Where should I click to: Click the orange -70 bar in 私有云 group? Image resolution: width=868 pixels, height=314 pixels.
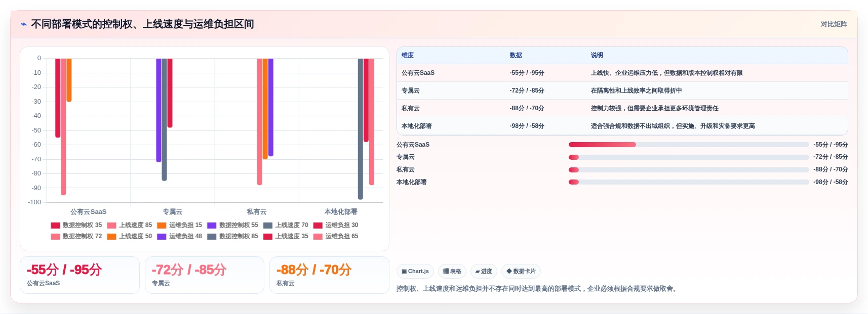click(265, 109)
